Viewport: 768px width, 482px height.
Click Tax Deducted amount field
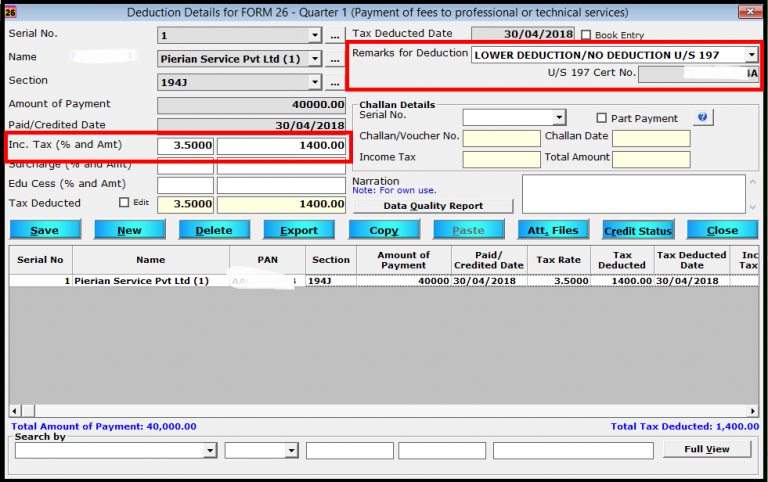281,204
